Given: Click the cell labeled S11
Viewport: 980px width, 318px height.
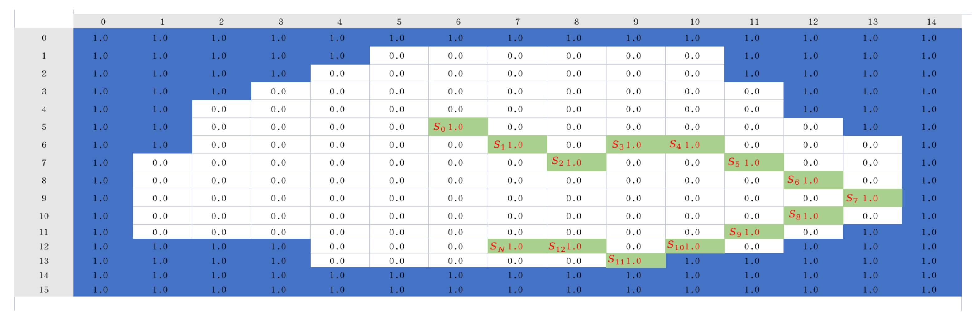Looking at the screenshot, I should click(635, 261).
